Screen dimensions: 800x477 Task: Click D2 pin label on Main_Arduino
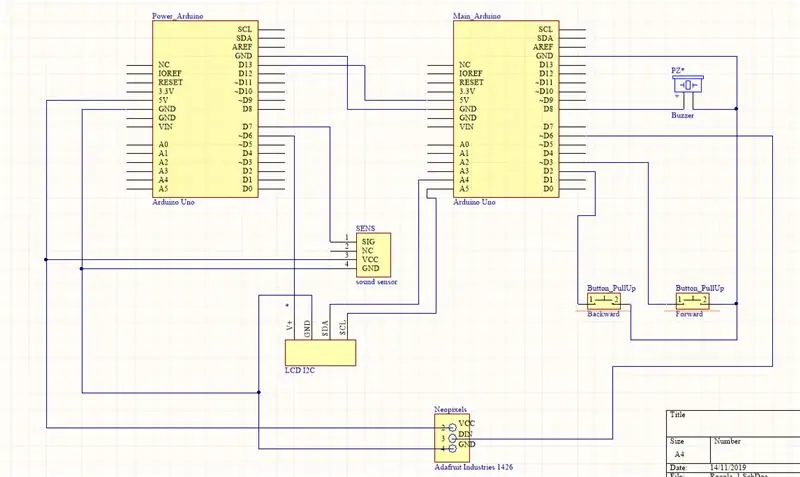pyautogui.click(x=548, y=171)
